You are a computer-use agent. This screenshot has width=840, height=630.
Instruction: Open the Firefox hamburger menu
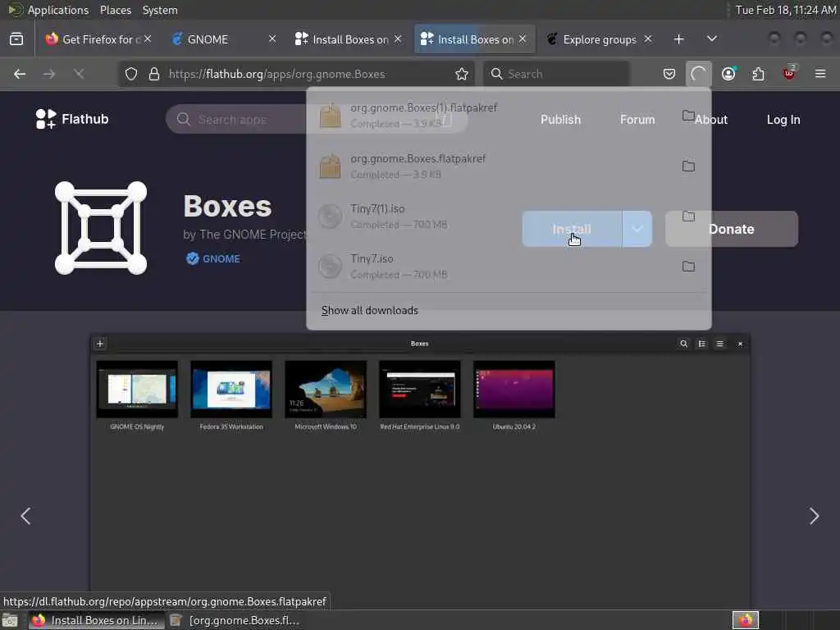click(820, 74)
